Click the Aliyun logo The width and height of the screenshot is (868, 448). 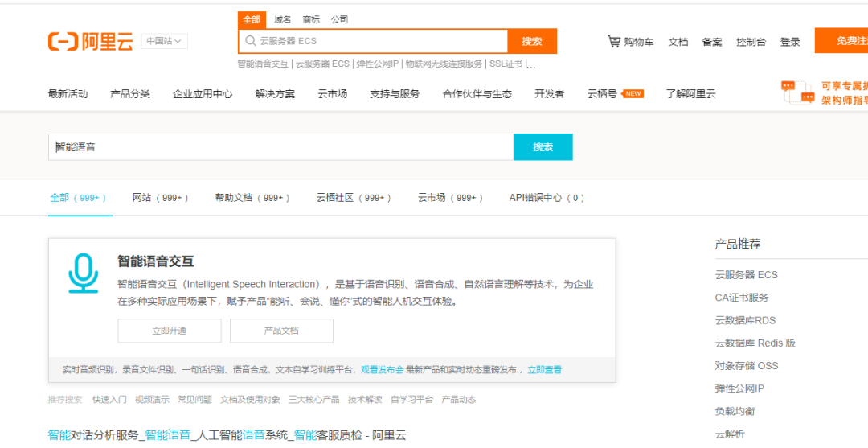tap(91, 42)
